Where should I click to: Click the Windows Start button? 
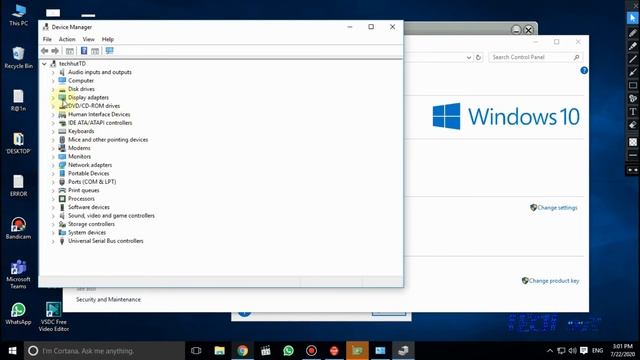pos(12,351)
